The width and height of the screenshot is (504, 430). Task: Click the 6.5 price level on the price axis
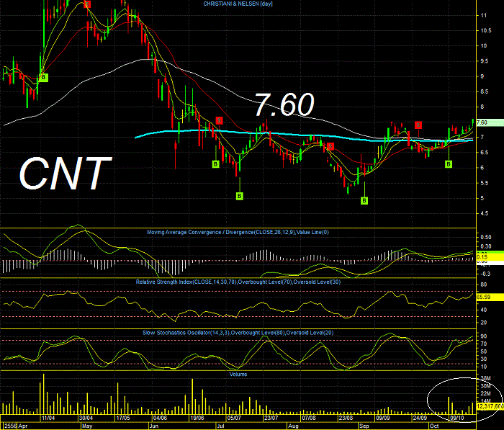click(x=484, y=153)
